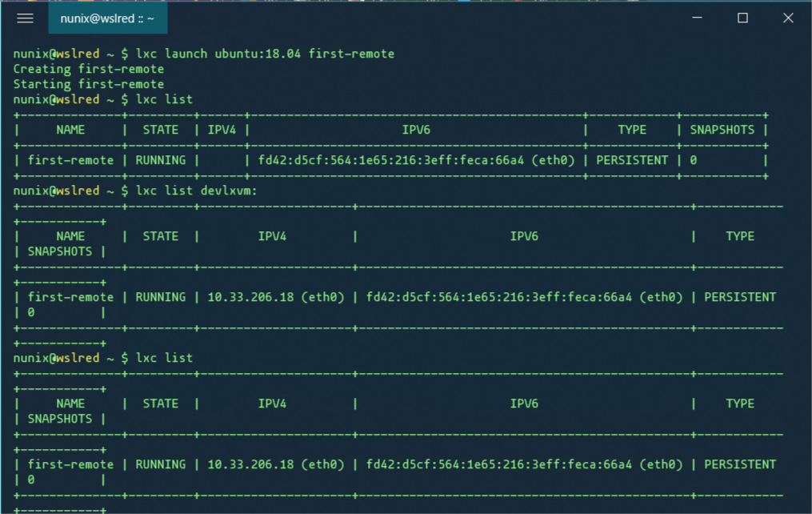The width and height of the screenshot is (812, 514).
Task: Click the RUNNING state text
Action: tap(161, 160)
